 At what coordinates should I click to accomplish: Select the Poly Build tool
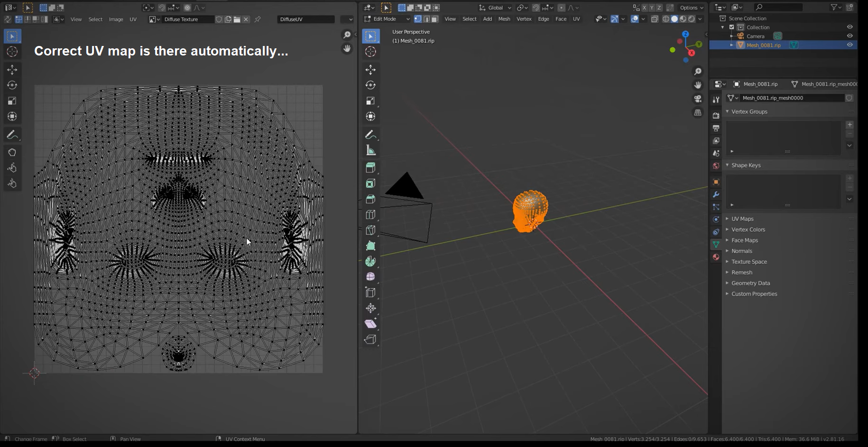[x=370, y=246]
